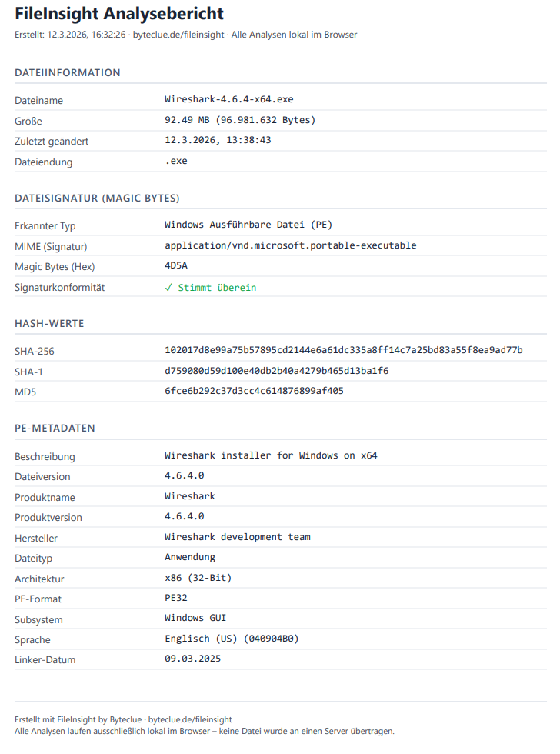Click the file name Wireshark-4.6.4-x64.exe

tap(228, 100)
